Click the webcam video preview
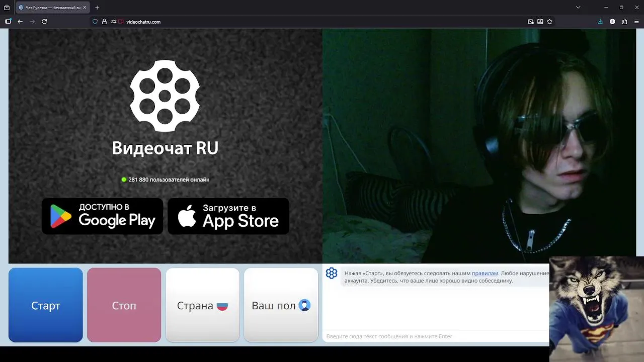644x362 pixels. click(479, 146)
